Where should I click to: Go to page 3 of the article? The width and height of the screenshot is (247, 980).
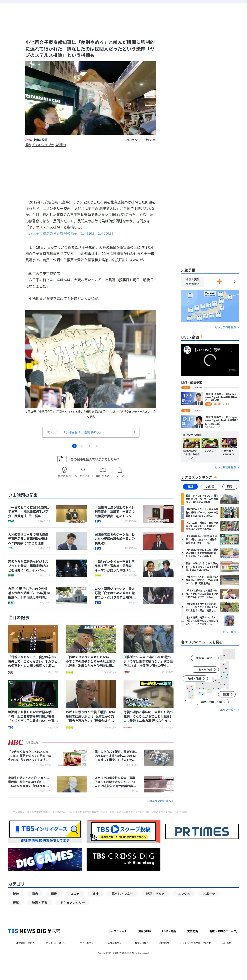click(89, 446)
